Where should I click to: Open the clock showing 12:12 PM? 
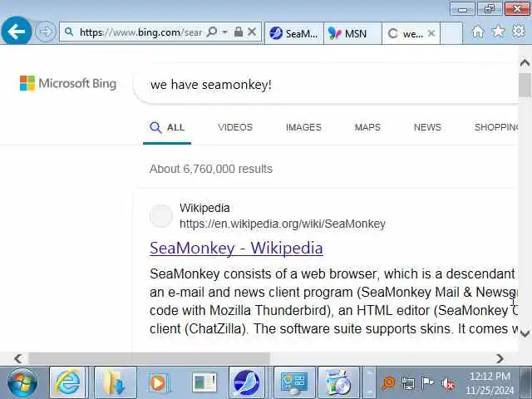(490, 383)
